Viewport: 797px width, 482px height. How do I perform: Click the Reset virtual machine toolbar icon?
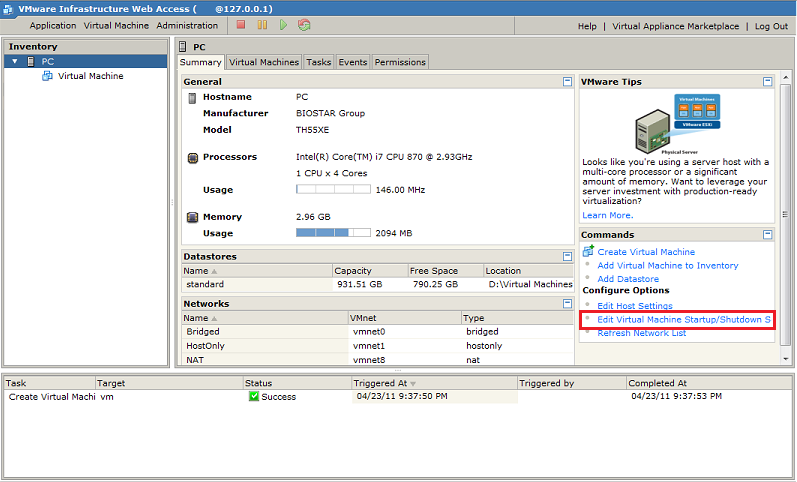(x=304, y=25)
